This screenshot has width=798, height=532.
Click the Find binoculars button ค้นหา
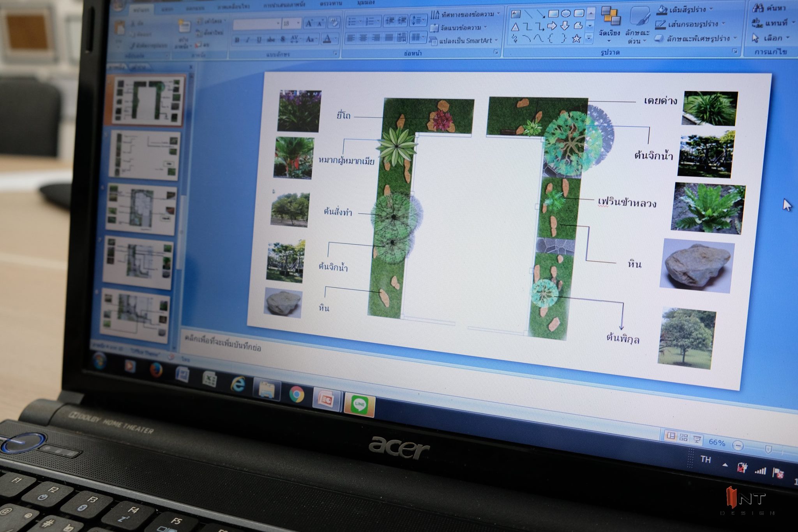tap(769, 8)
